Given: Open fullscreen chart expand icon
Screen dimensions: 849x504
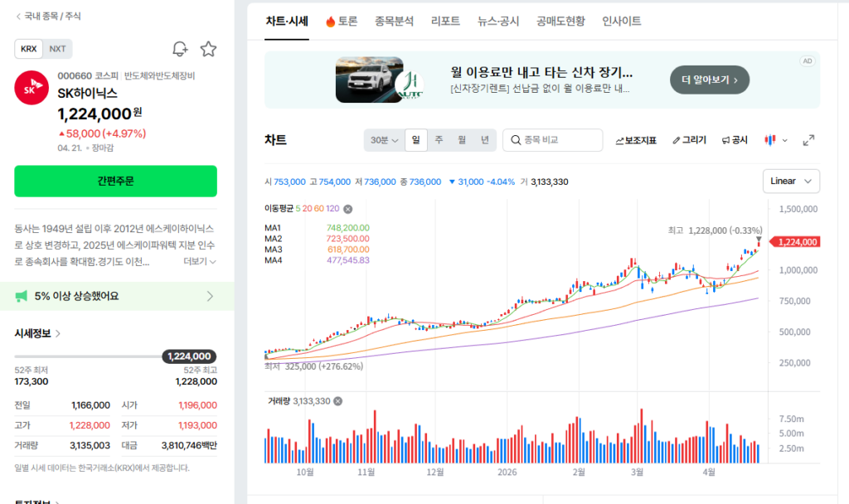Looking at the screenshot, I should coord(808,140).
